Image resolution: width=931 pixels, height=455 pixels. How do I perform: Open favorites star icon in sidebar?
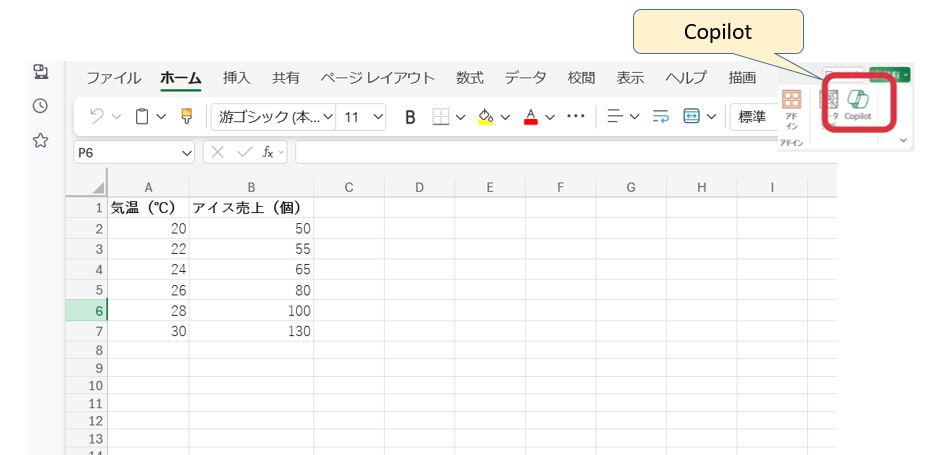[x=40, y=141]
